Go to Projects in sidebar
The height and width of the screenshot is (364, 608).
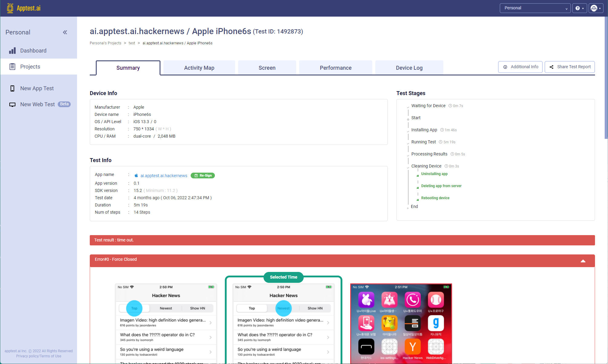tap(39, 67)
